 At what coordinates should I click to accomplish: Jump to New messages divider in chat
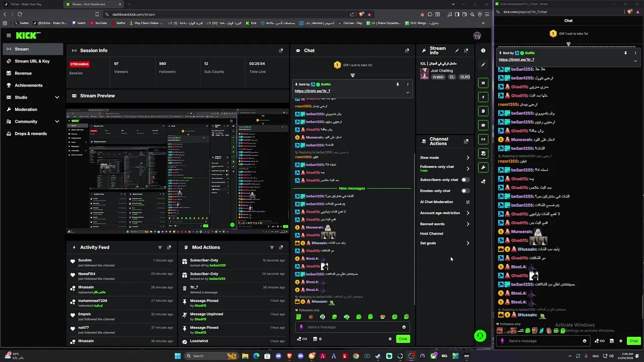point(352,189)
